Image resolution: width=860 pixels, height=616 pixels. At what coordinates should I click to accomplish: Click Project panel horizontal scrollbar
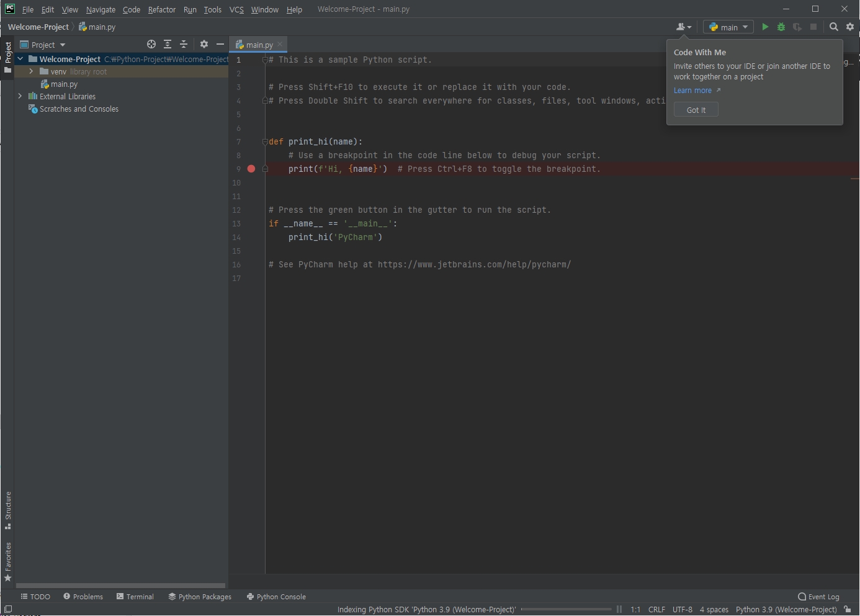coord(120,585)
